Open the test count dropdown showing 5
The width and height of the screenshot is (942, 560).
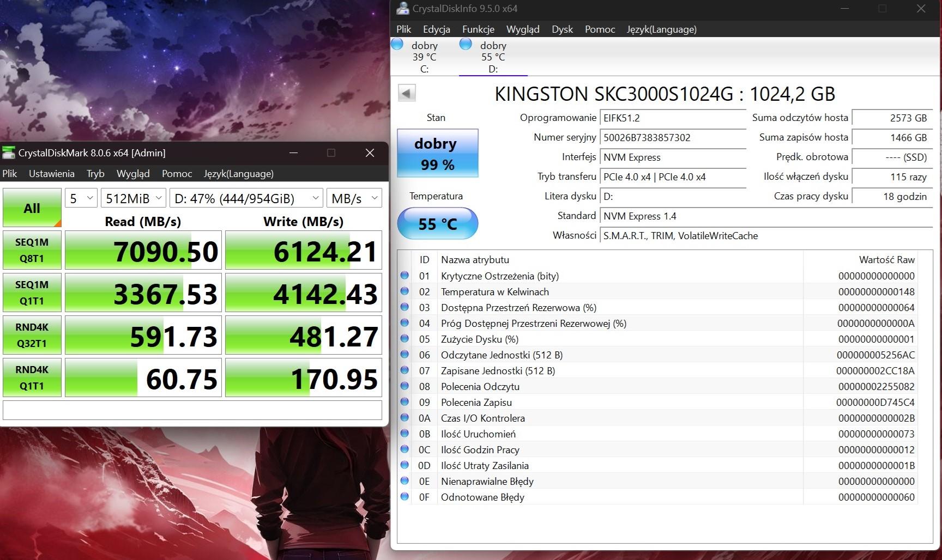(x=81, y=198)
